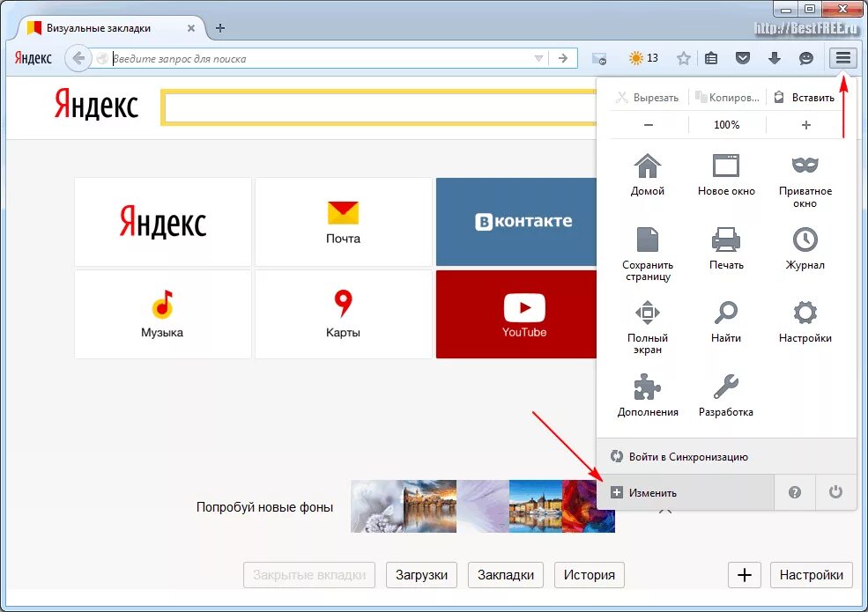868x612 pixels.
Task: Open the Карты bookmark tile
Action: click(x=343, y=314)
